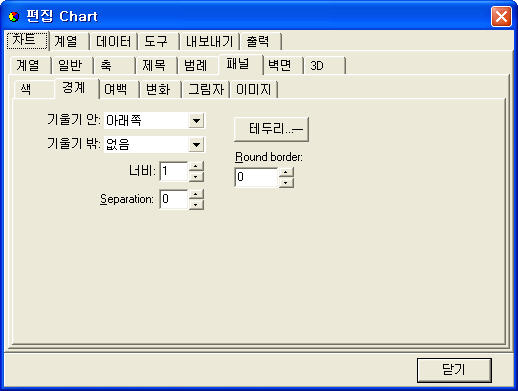
Task: Decrease Round border with down arrow
Action: (x=286, y=182)
